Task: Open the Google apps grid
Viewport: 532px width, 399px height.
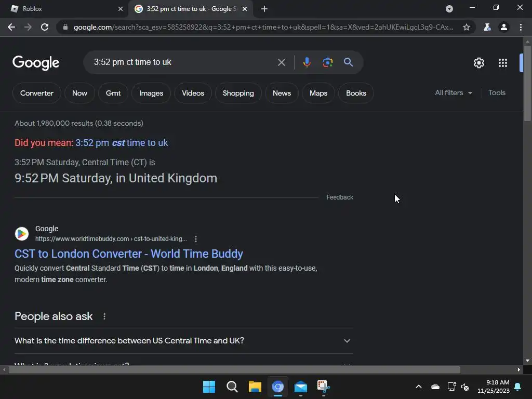Action: 503,63
